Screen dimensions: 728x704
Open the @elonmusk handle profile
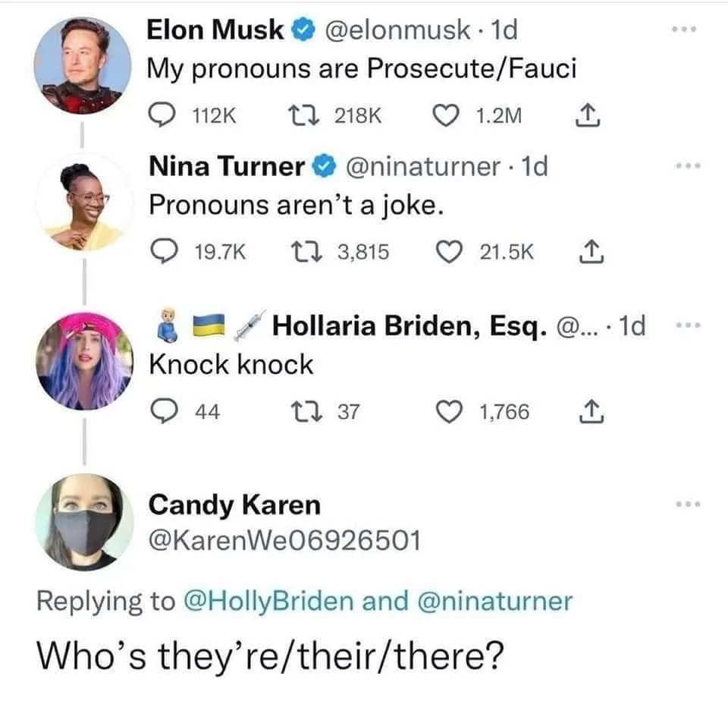tap(400, 30)
